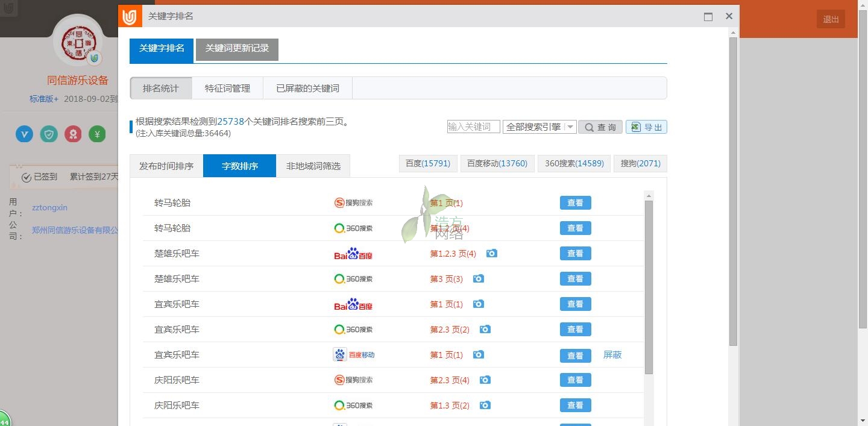868x426 pixels.
Task: Click the 同信游乐设备 profile avatar
Action: [78, 41]
